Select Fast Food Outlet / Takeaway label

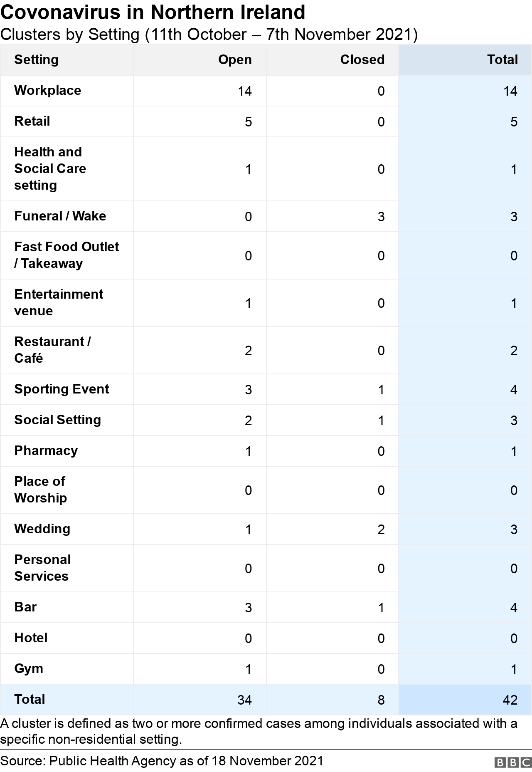(66, 255)
